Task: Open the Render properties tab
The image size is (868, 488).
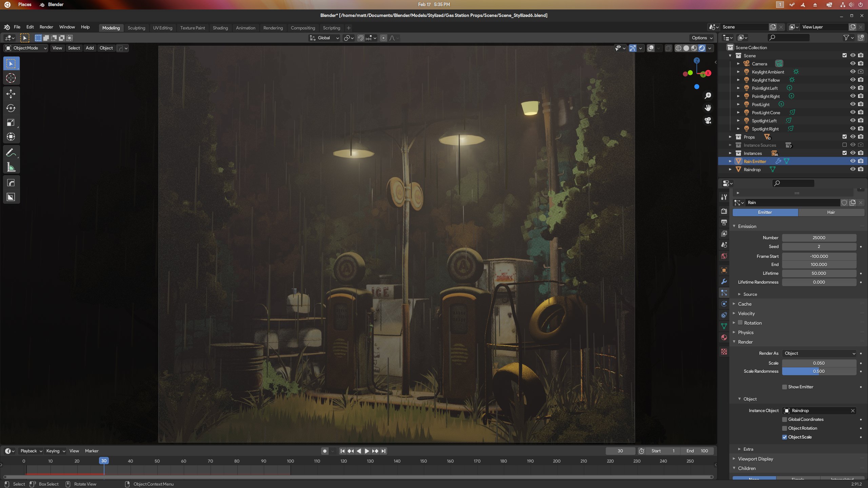Action: pyautogui.click(x=724, y=211)
